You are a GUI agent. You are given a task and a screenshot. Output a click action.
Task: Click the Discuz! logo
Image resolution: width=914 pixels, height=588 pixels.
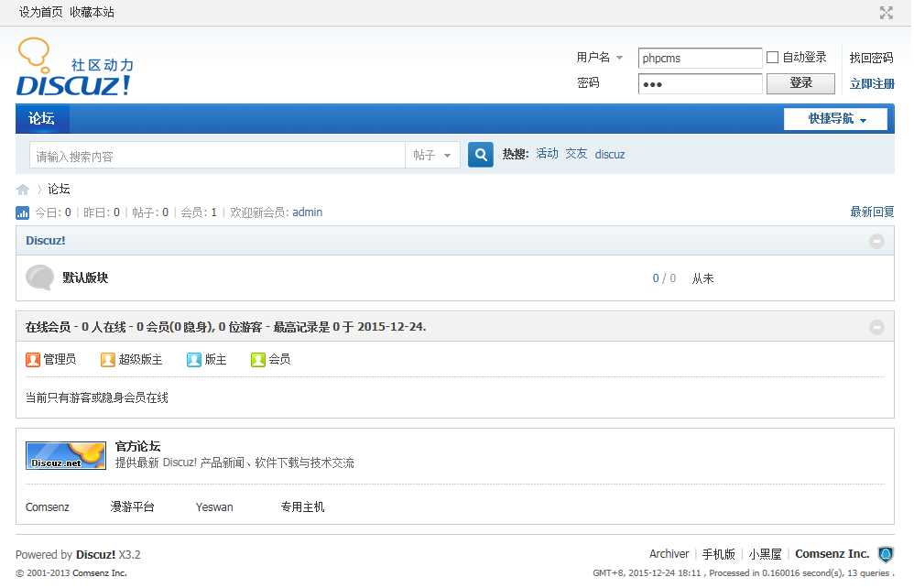(74, 67)
